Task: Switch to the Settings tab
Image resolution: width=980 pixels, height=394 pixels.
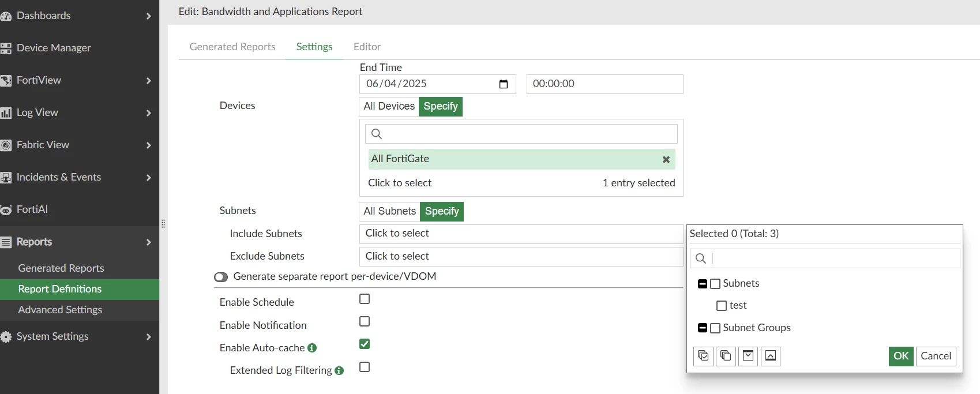Action: pyautogui.click(x=314, y=47)
